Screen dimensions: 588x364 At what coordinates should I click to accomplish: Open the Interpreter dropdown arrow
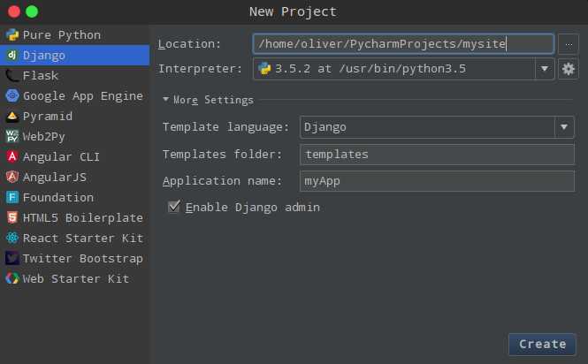click(545, 69)
